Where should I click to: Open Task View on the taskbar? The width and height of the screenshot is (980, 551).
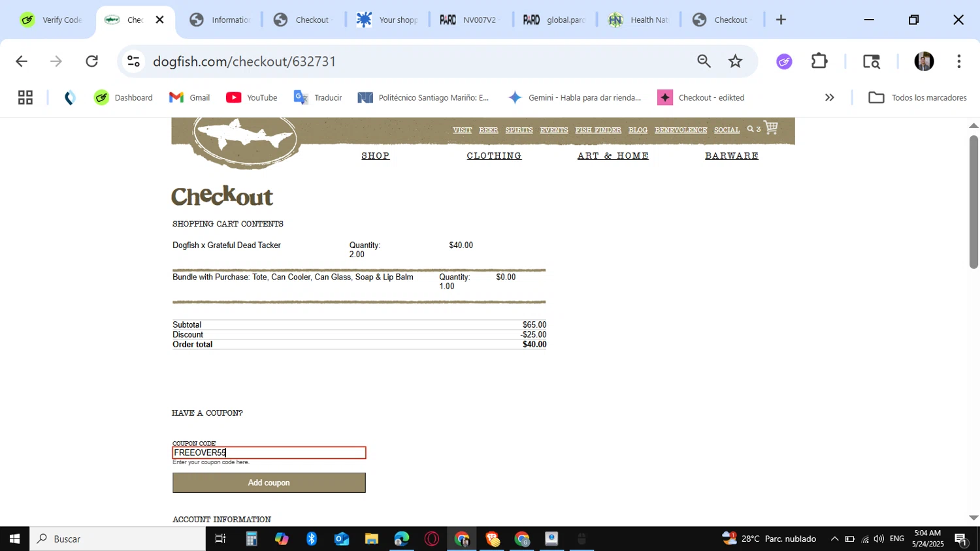coord(220,539)
